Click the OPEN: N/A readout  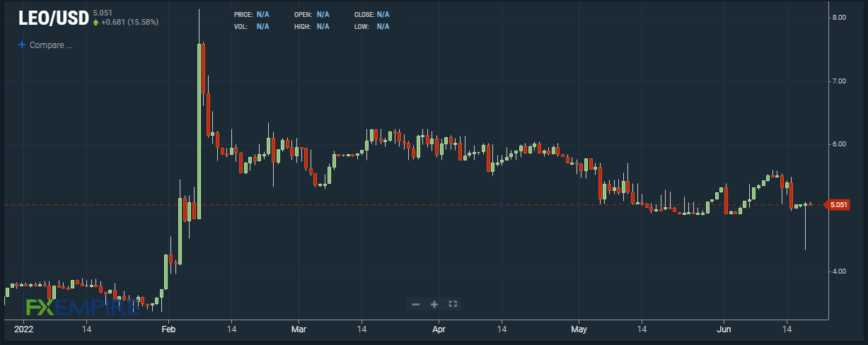pyautogui.click(x=312, y=14)
